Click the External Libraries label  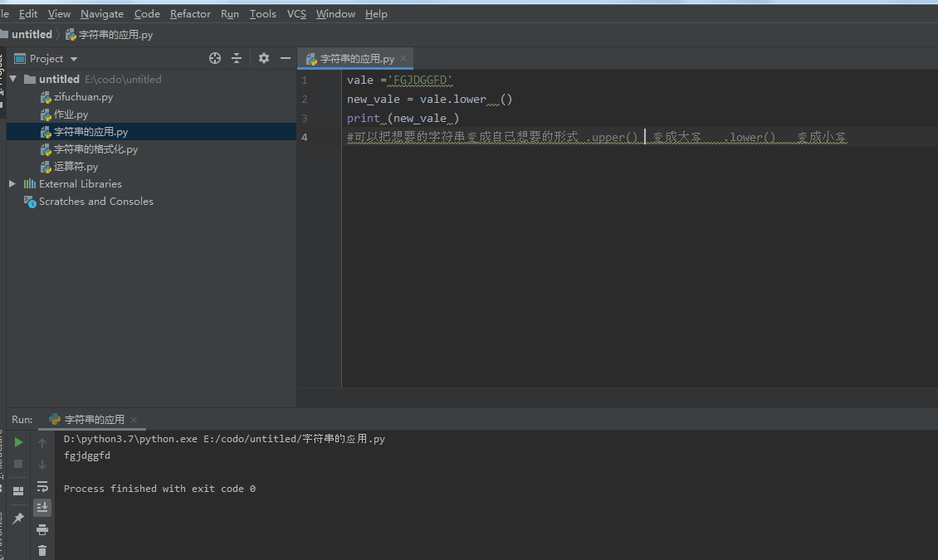click(x=81, y=184)
